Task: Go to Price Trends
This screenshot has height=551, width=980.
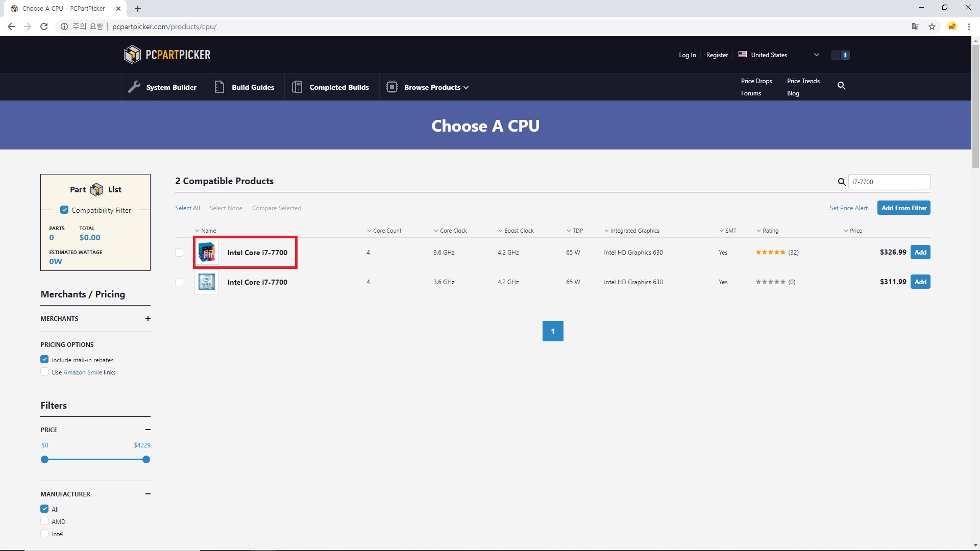Action: (x=803, y=81)
